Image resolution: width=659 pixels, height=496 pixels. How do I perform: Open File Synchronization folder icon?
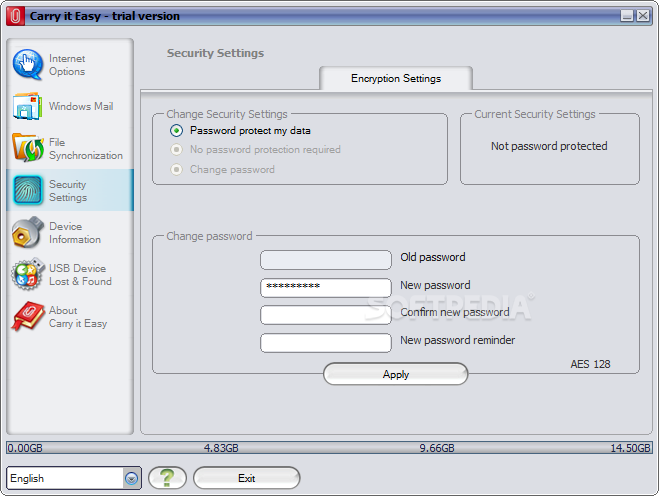click(x=28, y=148)
